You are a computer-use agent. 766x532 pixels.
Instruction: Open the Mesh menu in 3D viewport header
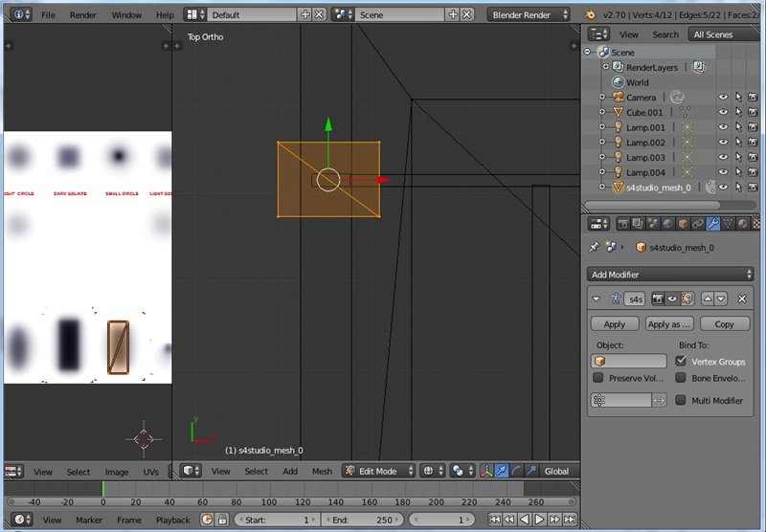point(322,471)
